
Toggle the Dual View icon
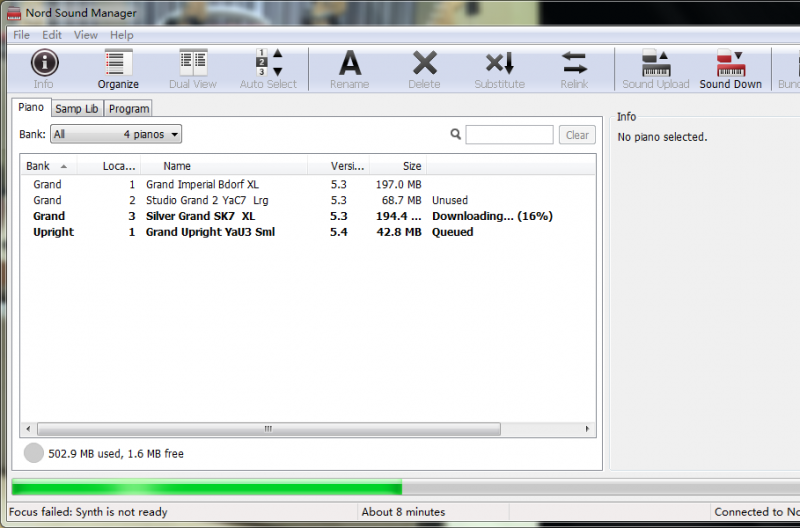click(193, 64)
